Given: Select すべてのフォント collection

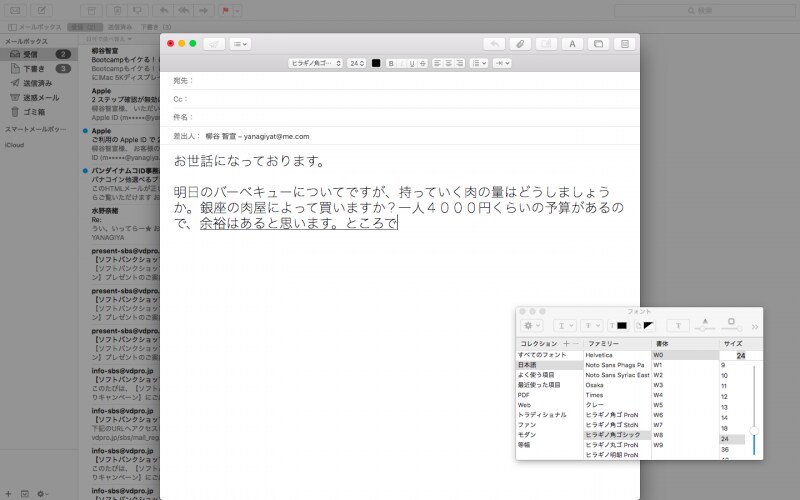Looking at the screenshot, I should pyautogui.click(x=549, y=355).
